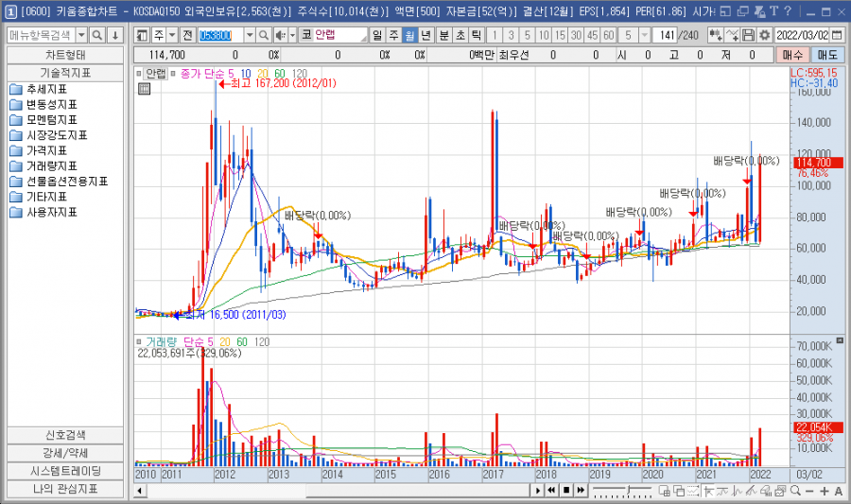The image size is (851, 504).
Task: Click the floppy disk save icon
Action: pyautogui.click(x=749, y=35)
